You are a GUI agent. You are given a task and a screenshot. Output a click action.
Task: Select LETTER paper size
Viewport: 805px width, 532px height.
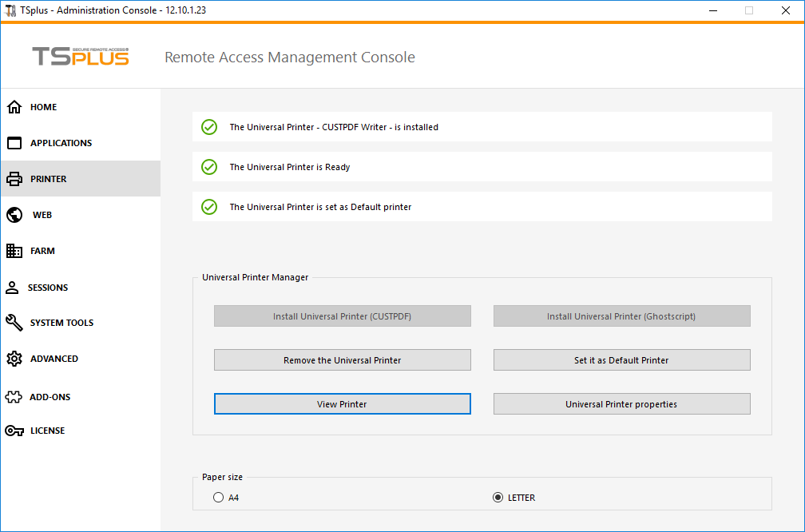point(498,497)
